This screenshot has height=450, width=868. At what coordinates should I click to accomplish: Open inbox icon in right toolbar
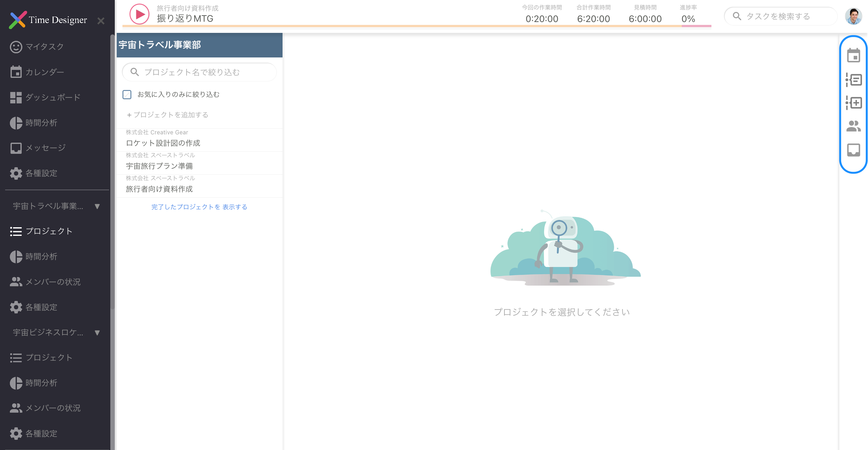853,150
